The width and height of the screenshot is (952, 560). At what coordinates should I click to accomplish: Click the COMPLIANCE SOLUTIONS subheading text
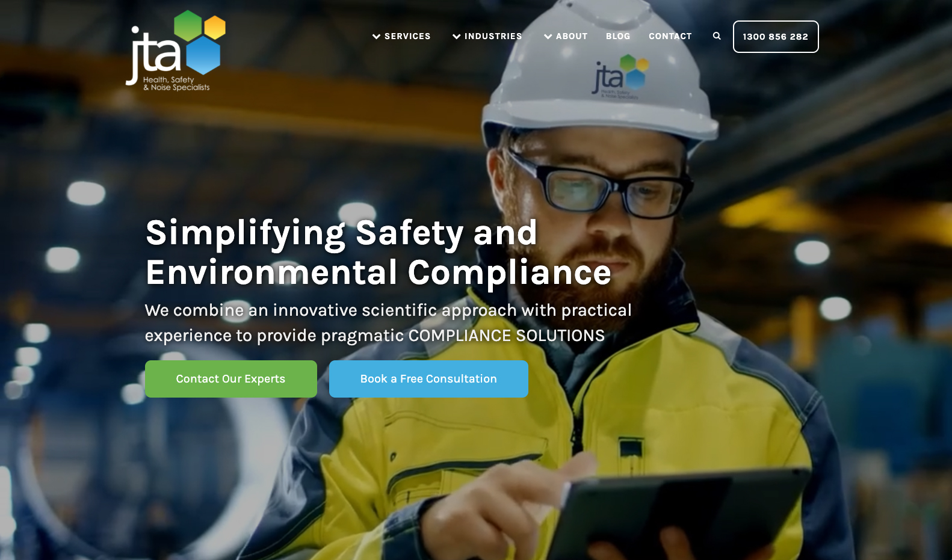[507, 336]
